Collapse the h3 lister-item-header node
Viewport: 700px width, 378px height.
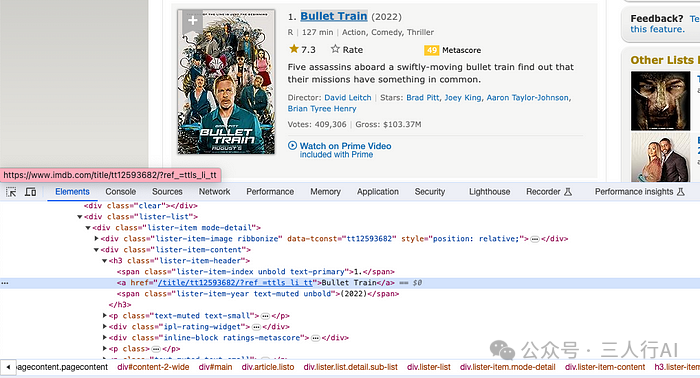click(x=104, y=261)
